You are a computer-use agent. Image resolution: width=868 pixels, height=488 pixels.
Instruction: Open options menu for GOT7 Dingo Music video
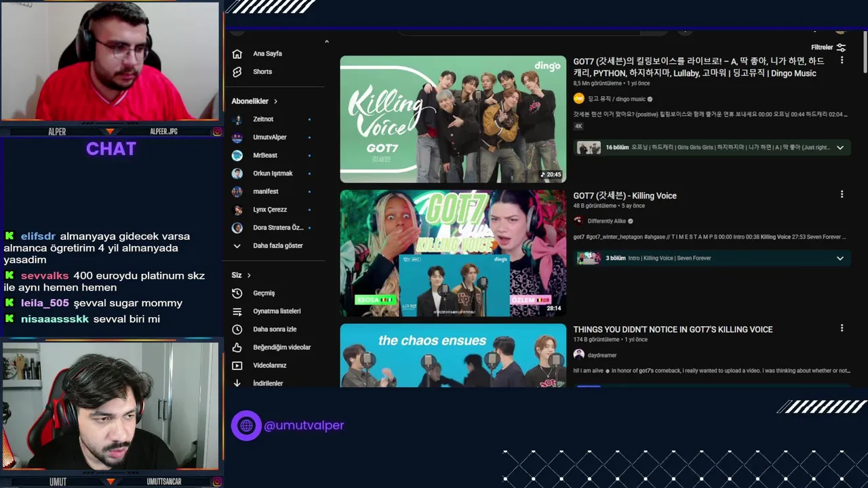pos(842,60)
